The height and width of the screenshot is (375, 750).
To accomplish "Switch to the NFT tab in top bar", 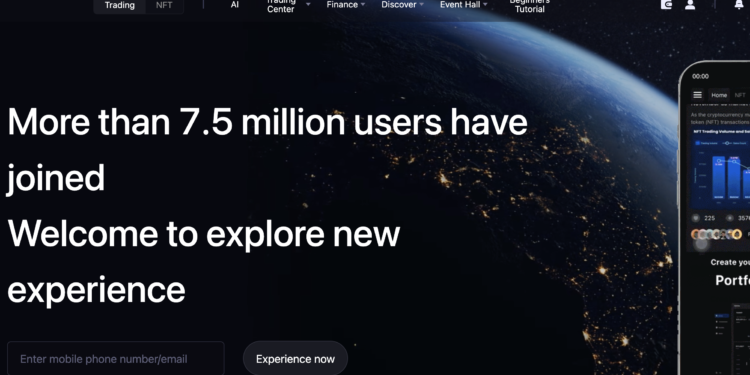I will 164,5.
